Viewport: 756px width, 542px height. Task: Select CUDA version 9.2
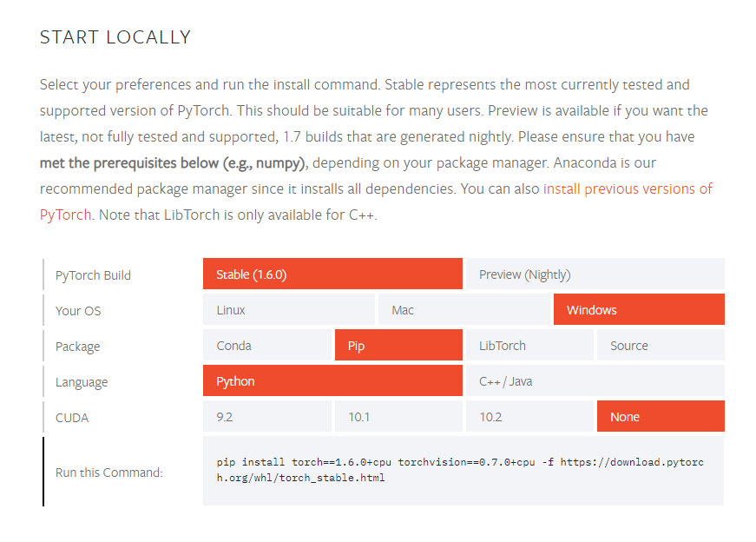tap(266, 416)
